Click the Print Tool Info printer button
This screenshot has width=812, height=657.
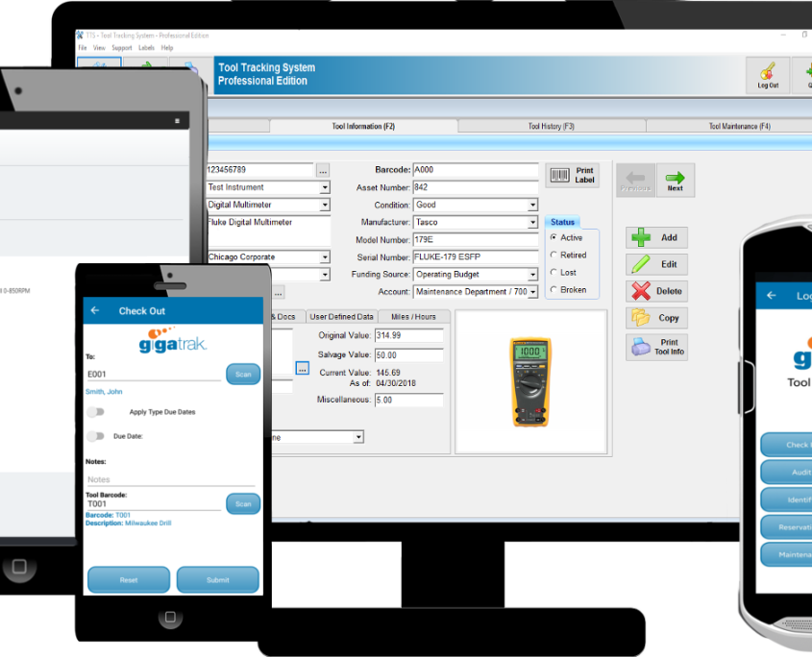tap(656, 347)
